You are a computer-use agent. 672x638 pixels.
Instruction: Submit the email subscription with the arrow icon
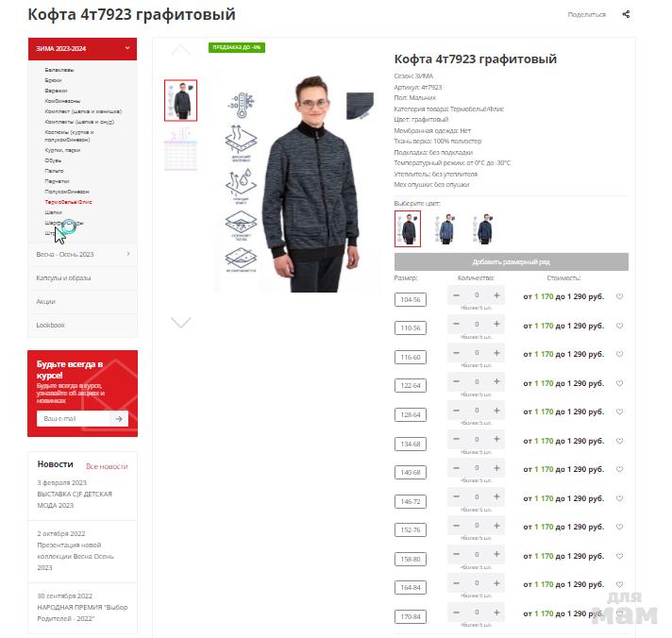(x=119, y=419)
